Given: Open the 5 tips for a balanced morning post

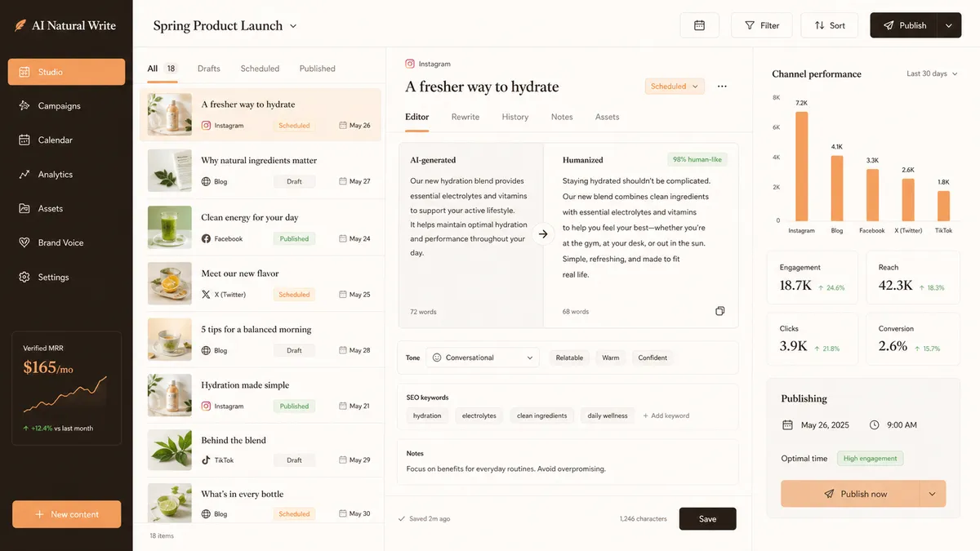Looking at the screenshot, I should pyautogui.click(x=260, y=339).
